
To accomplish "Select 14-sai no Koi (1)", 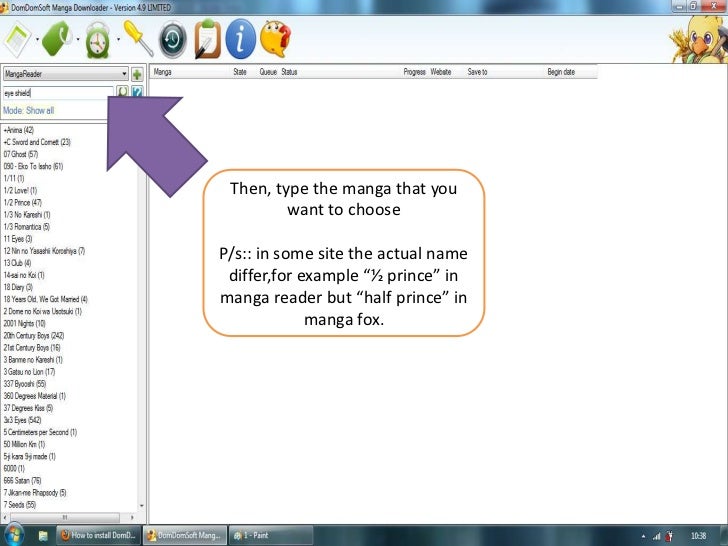I will (x=24, y=275).
